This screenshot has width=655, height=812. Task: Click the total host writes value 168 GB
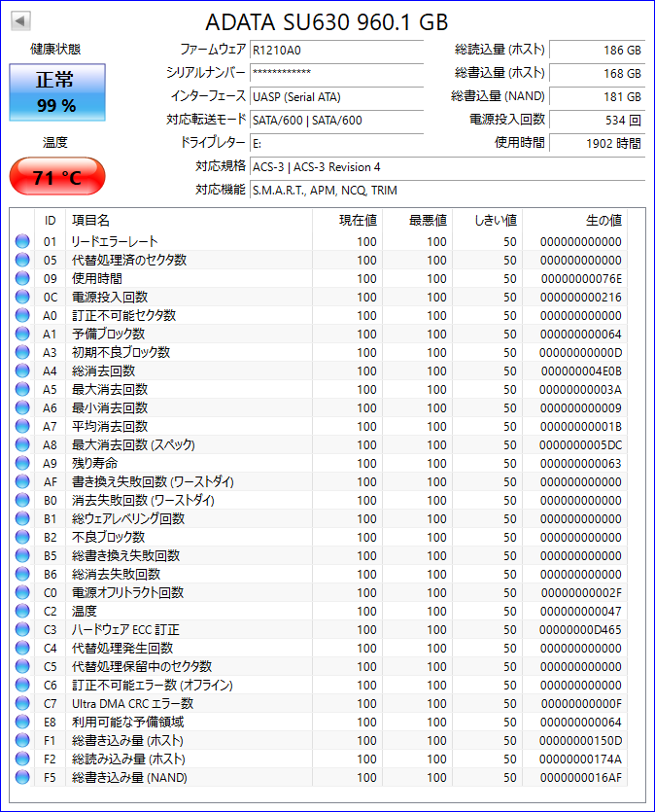point(597,74)
